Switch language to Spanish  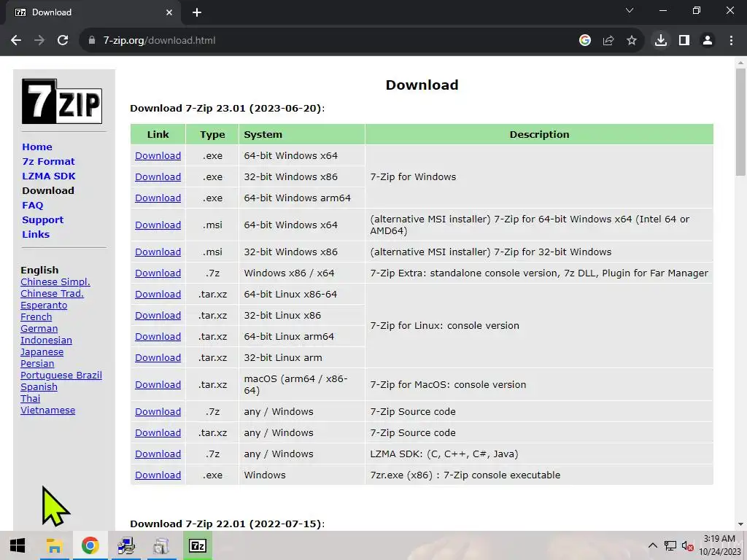point(39,387)
